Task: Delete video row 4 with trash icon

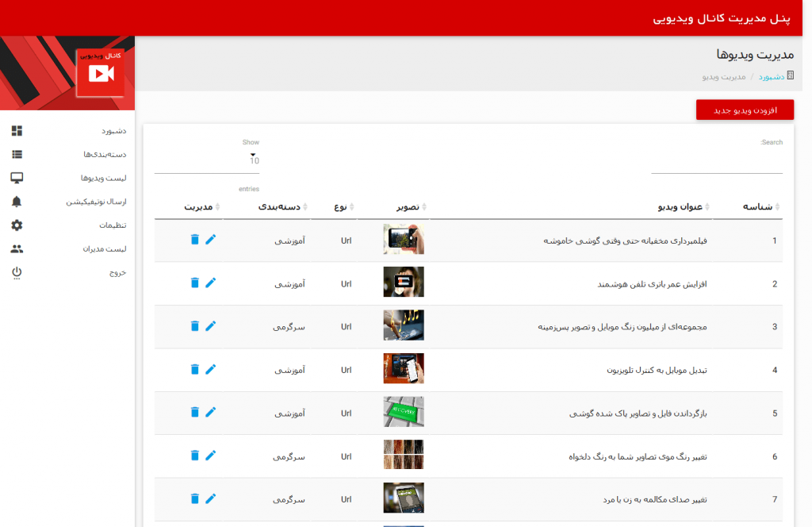Action: (195, 369)
